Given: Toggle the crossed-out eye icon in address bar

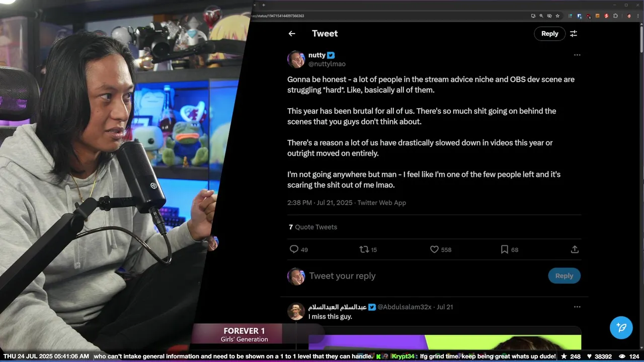Looking at the screenshot, I should point(549,16).
